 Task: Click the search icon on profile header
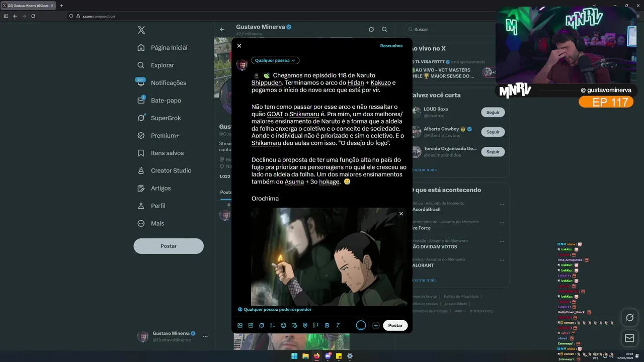(x=384, y=29)
